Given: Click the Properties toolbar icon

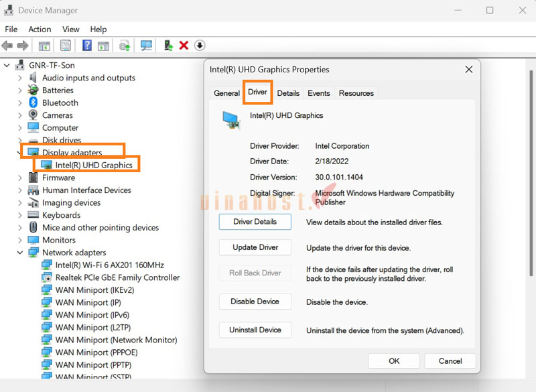Looking at the screenshot, I should pos(65,46).
